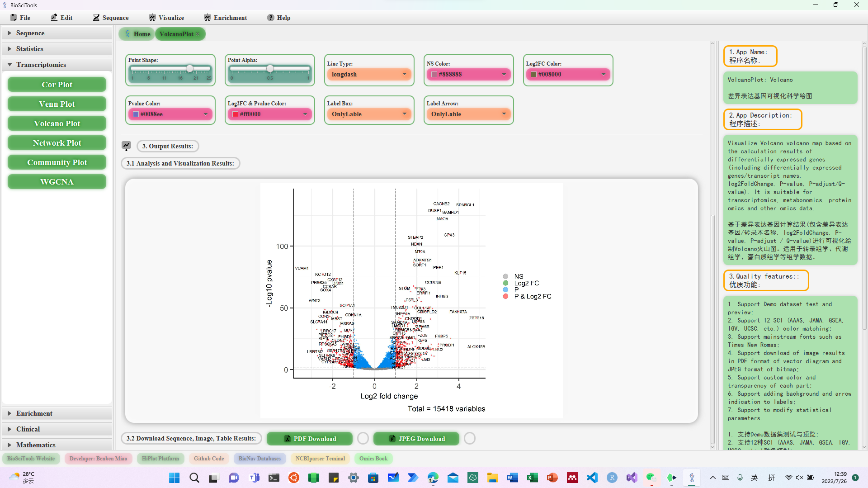Open VS Code from the taskbar
The width and height of the screenshot is (868, 488).
click(x=592, y=478)
